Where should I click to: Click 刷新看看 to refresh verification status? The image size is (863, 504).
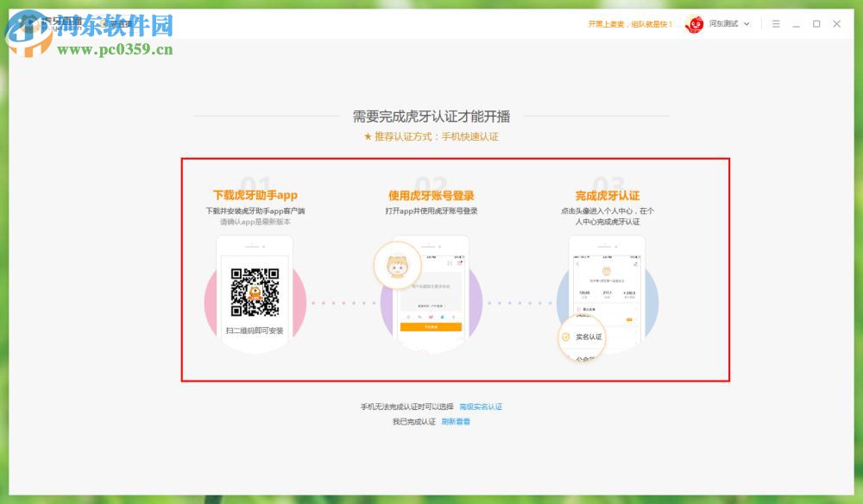458,422
